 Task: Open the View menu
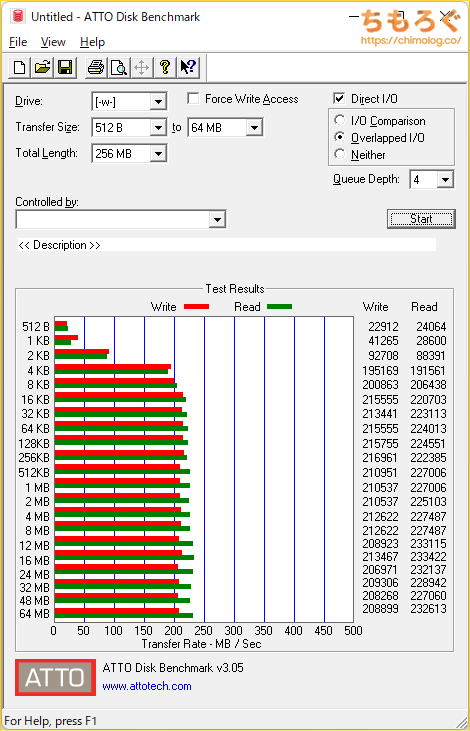[x=53, y=42]
